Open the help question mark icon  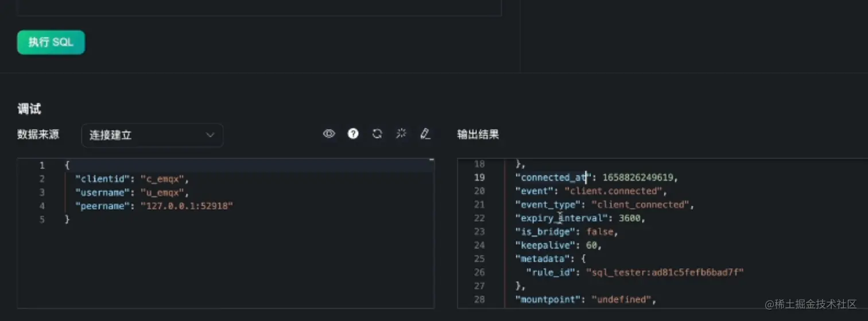click(x=353, y=134)
